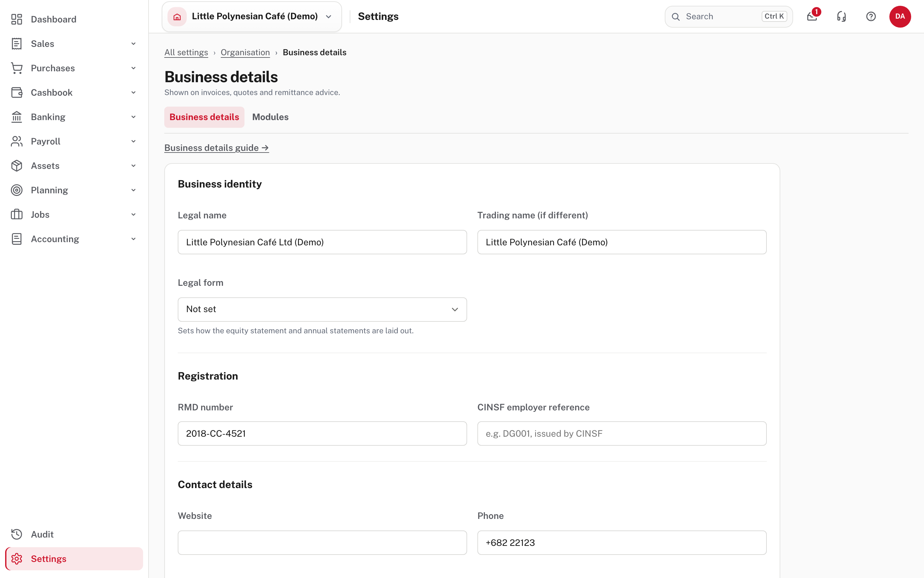Screen dimensions: 924x578
Task: Click the support headset icon
Action: (x=842, y=16)
